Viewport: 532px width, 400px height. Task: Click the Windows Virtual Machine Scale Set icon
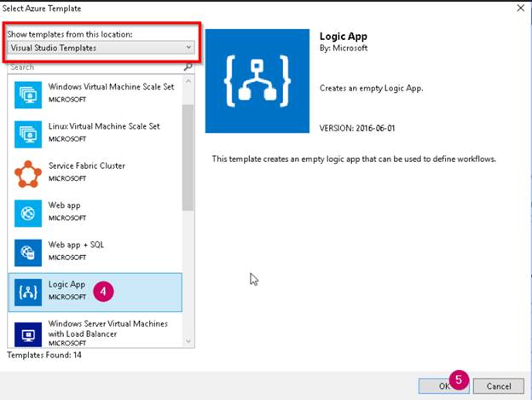28,95
